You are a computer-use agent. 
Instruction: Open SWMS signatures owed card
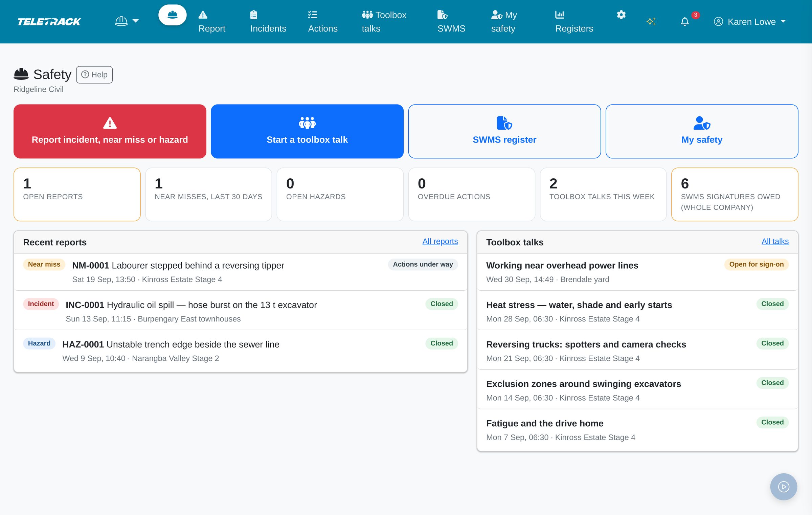735,195
